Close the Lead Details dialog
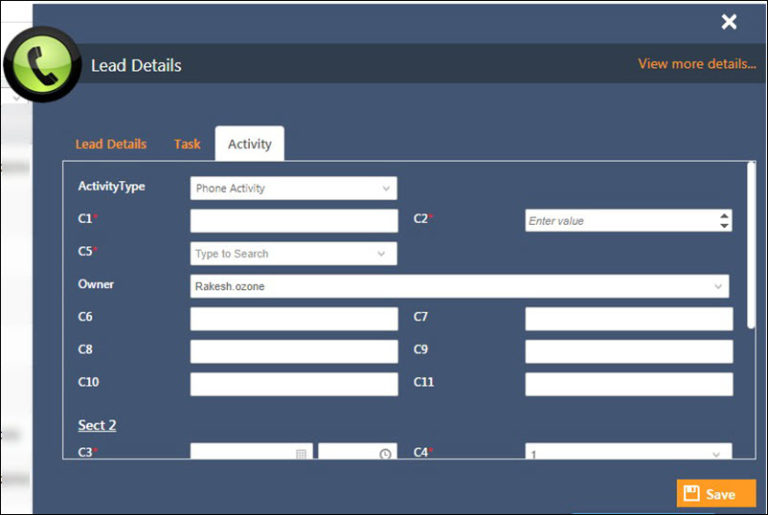This screenshot has height=515, width=768. [x=729, y=22]
